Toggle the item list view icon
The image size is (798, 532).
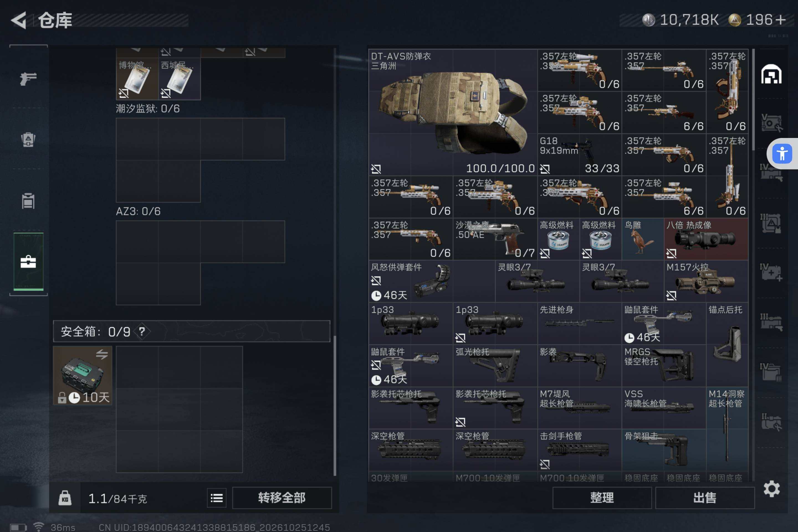[x=216, y=498]
